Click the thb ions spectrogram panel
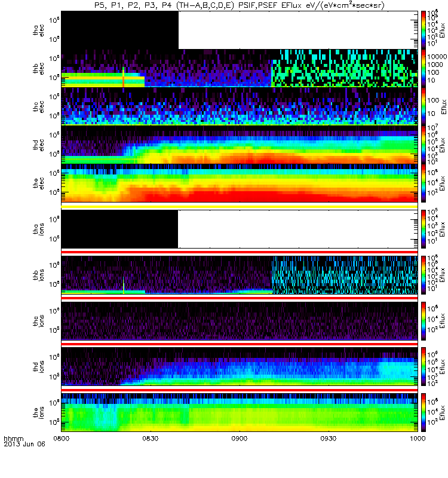The width and height of the screenshot is (448, 478). (x=240, y=275)
